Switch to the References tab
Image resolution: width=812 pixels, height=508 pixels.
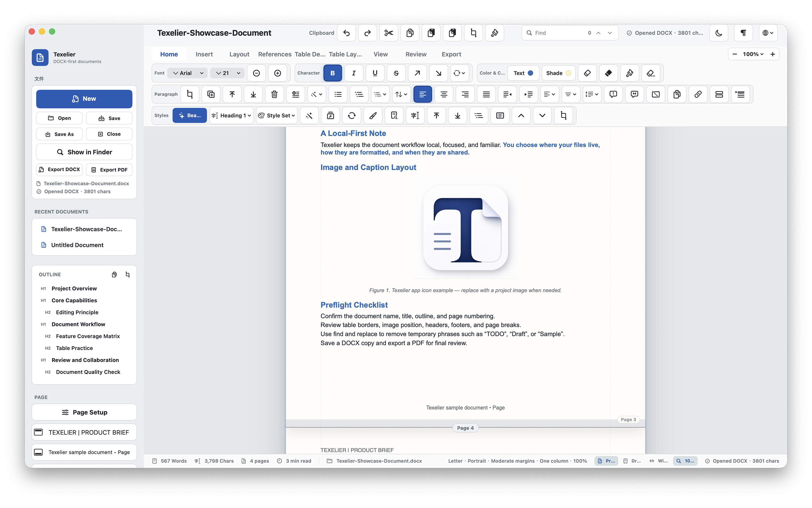pos(274,54)
